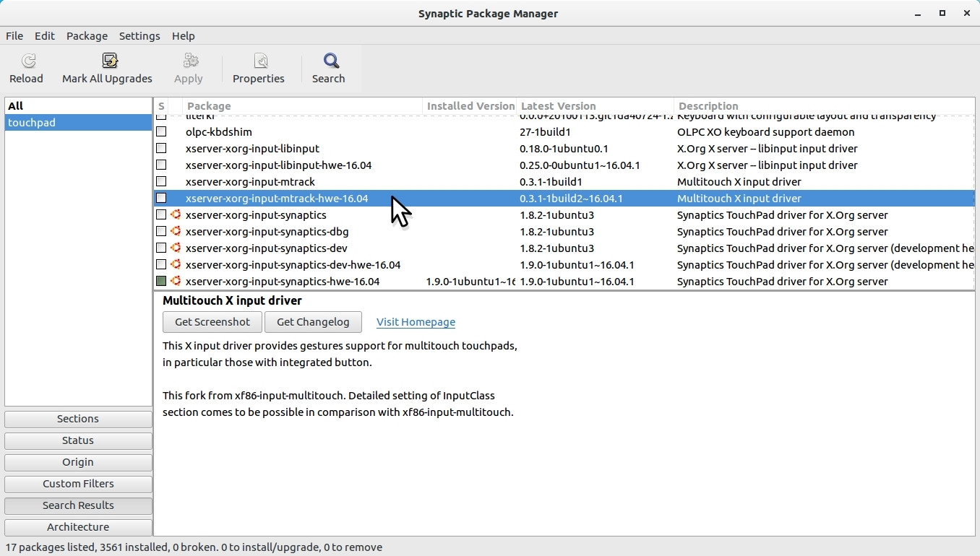Tick checkbox for xserver-xorg-input-mtrack-hwe-16.04
Screen dimensions: 980x556
(161, 199)
